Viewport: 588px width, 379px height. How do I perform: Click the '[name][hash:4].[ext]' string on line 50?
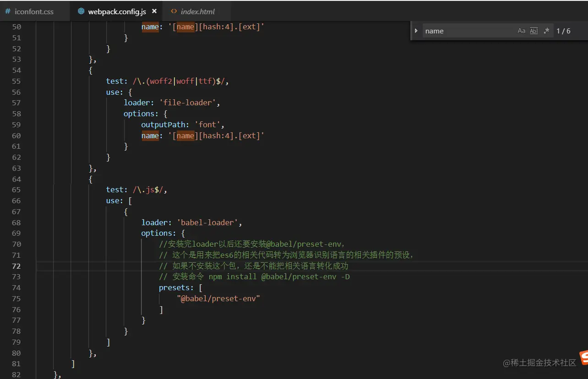point(216,27)
